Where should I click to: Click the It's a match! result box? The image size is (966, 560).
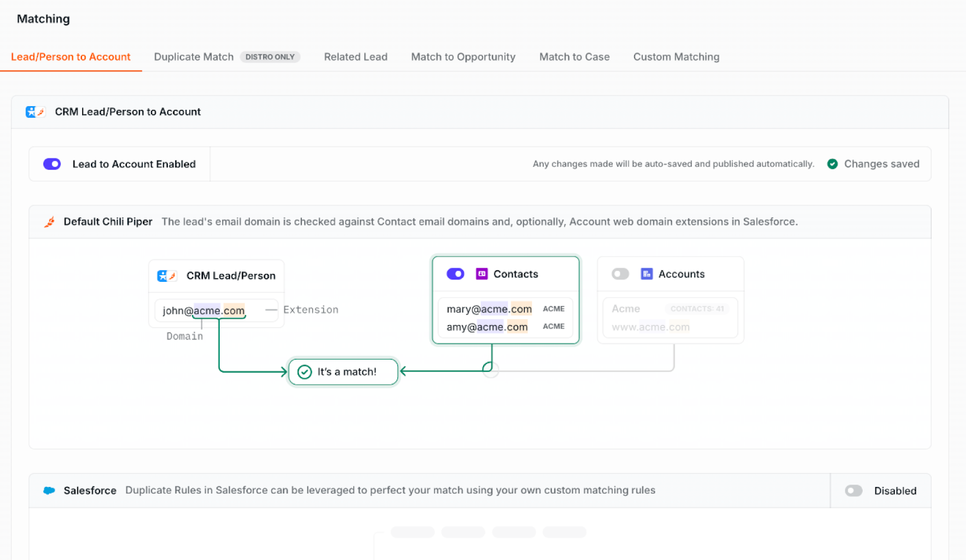click(343, 372)
